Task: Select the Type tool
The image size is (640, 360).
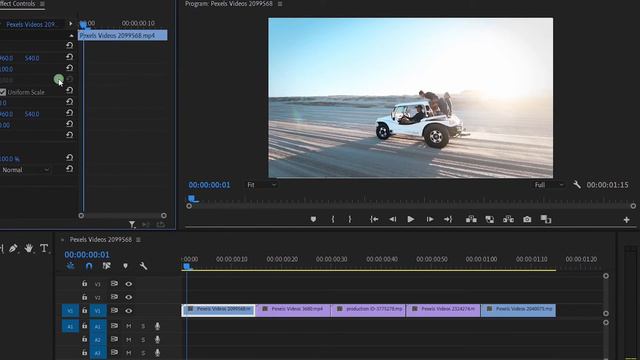Action: point(44,248)
